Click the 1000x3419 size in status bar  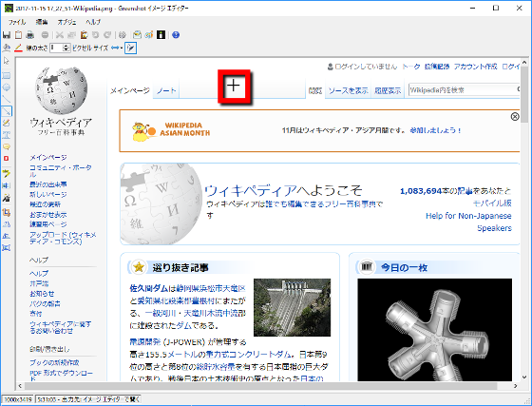pos(18,399)
